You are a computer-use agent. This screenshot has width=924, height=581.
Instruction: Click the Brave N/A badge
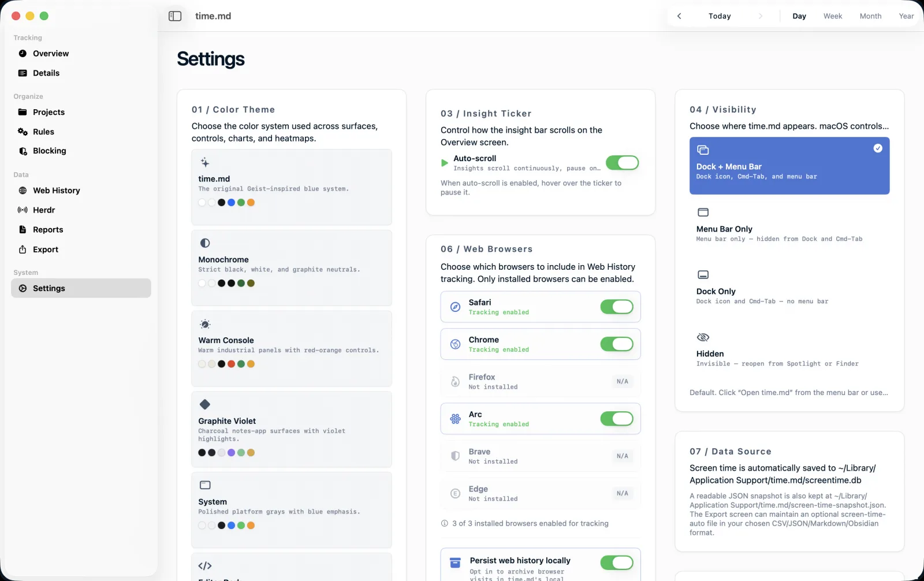(622, 456)
